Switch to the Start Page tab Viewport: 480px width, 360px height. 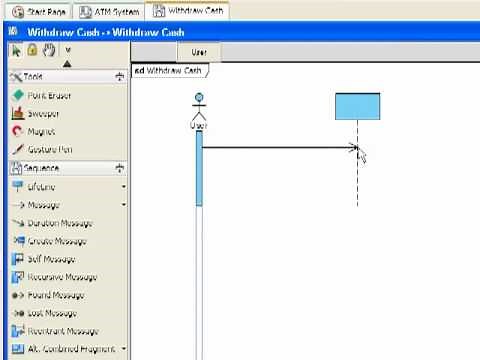(x=39, y=12)
